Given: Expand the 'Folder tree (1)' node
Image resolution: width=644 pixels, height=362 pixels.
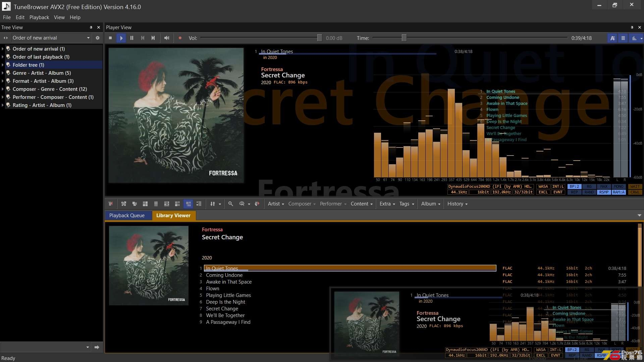Looking at the screenshot, I should [3, 65].
